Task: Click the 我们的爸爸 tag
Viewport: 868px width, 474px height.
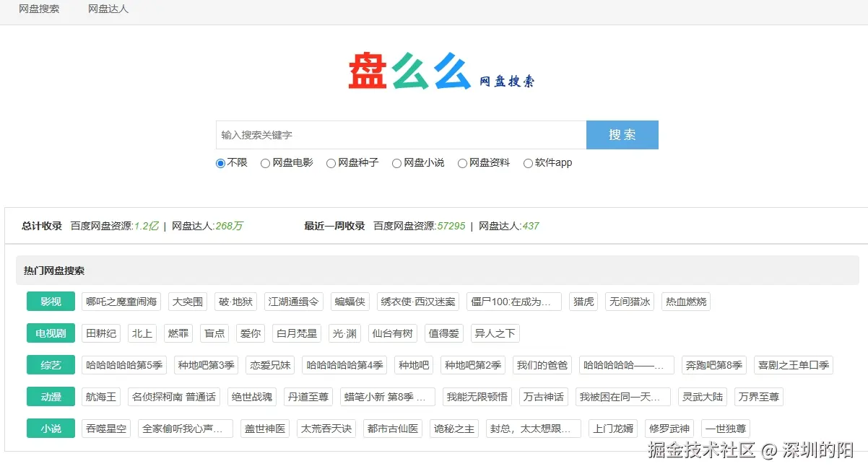Action: pos(542,365)
